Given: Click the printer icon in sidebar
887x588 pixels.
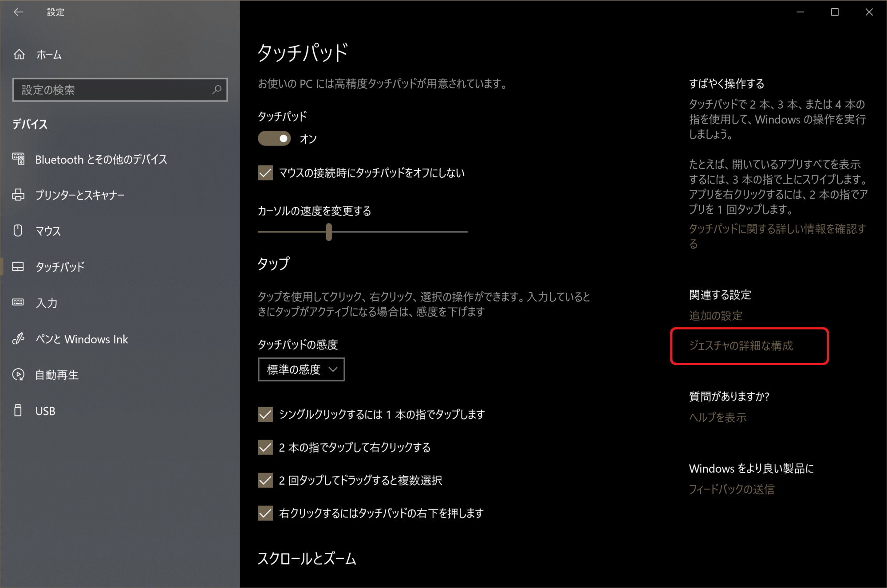Looking at the screenshot, I should (x=18, y=195).
